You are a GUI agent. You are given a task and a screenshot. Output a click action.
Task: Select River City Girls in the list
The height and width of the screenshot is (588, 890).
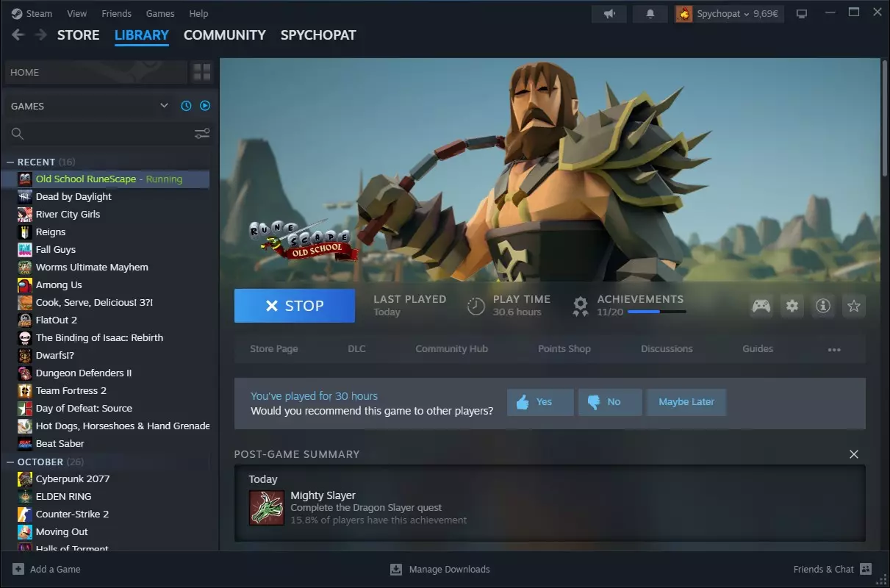tap(106, 215)
